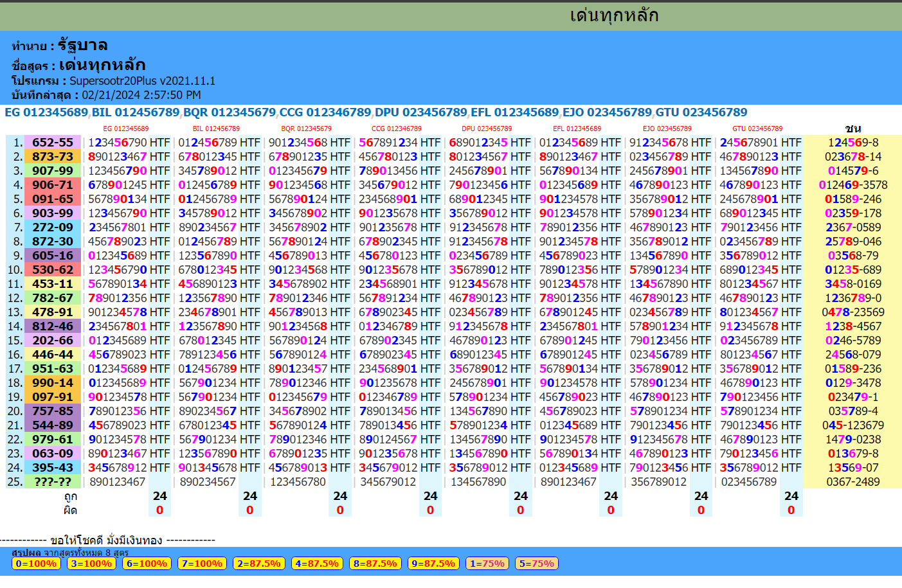Select the 063-09 result cell
The image size is (902, 588).
click(53, 454)
